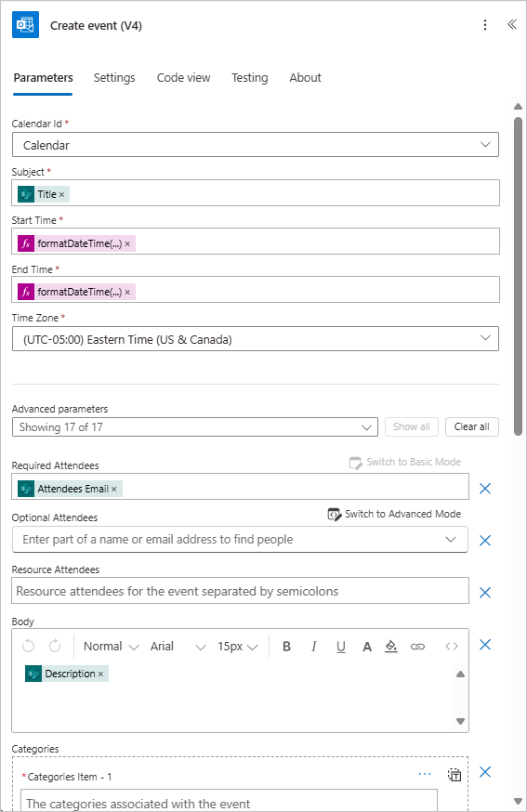Switch to the Code view tab

183,78
